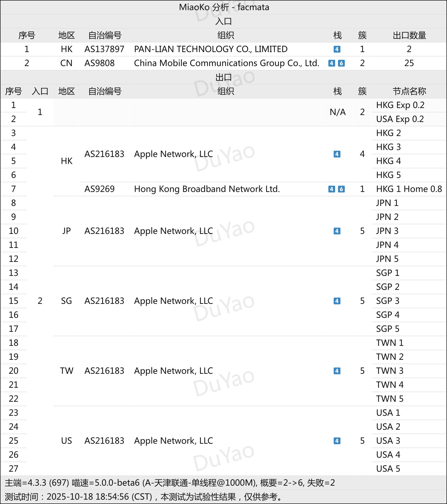The width and height of the screenshot is (447, 504).
Task: Click the IPv4 badge in JP row
Action: point(337,231)
